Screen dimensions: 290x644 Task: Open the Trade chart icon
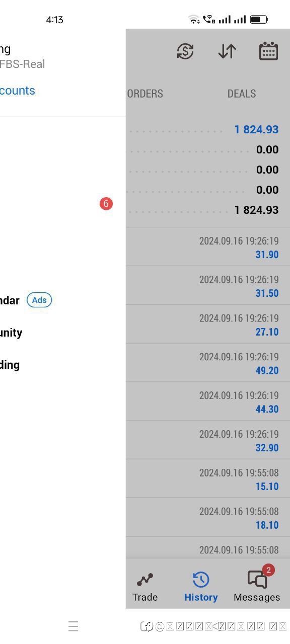point(145,580)
